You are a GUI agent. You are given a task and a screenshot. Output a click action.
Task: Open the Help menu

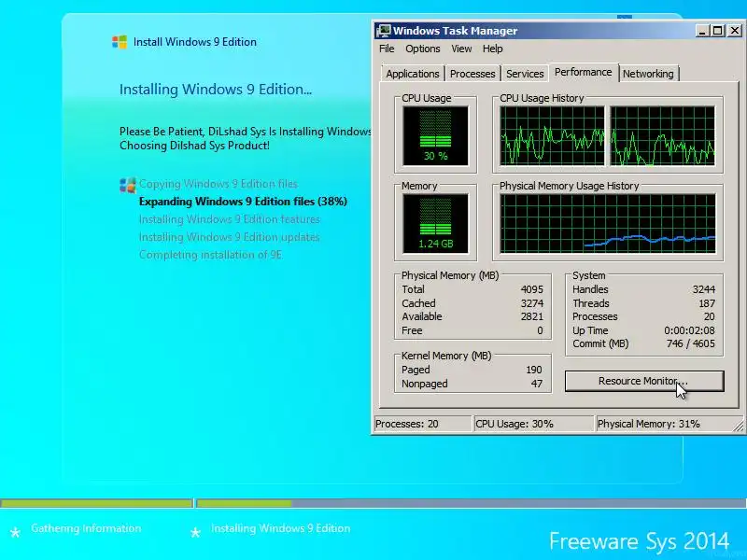492,49
